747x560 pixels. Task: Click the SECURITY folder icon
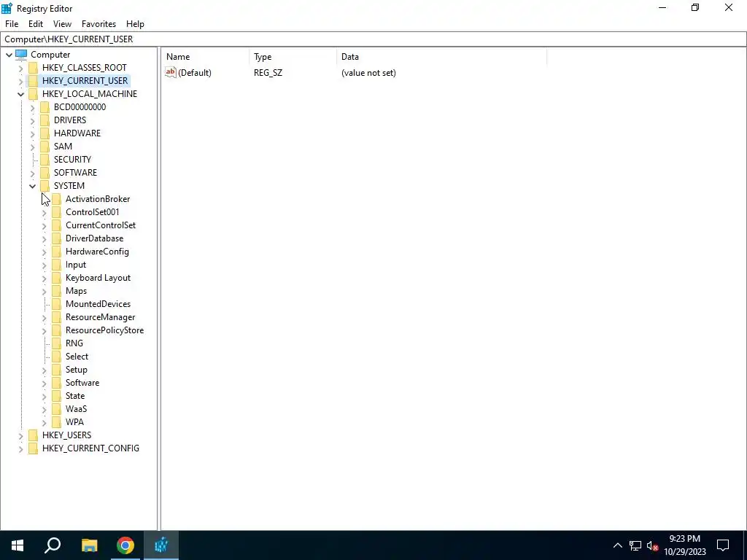[44, 160]
